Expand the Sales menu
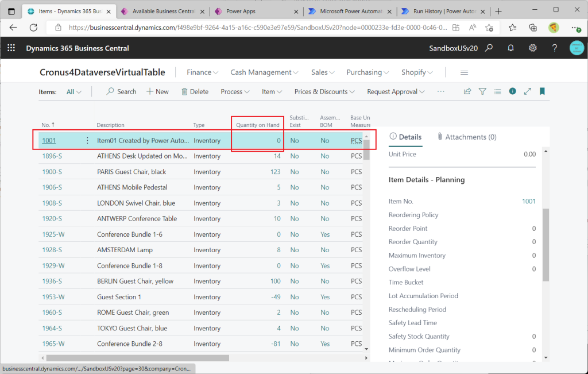Screen dimensions: 588x374 (323, 72)
